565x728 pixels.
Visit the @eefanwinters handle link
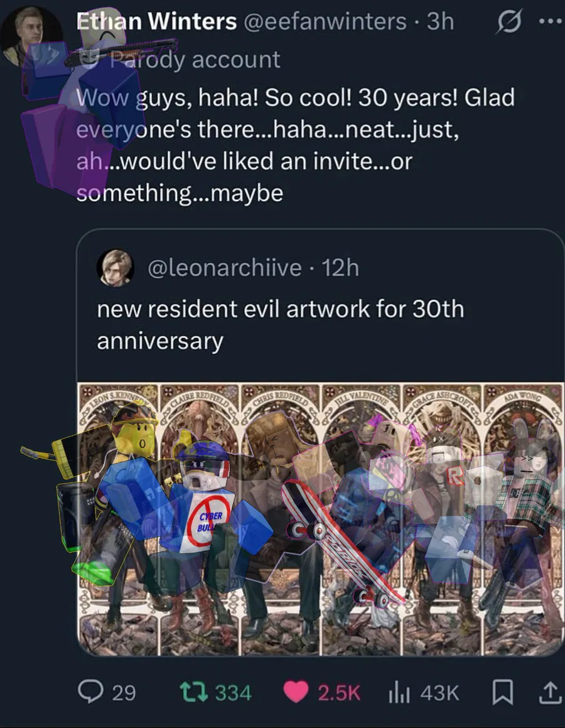tap(325, 21)
